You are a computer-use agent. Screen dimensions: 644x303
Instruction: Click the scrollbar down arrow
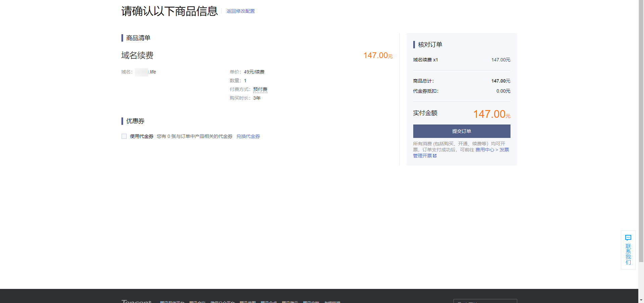coord(641,300)
